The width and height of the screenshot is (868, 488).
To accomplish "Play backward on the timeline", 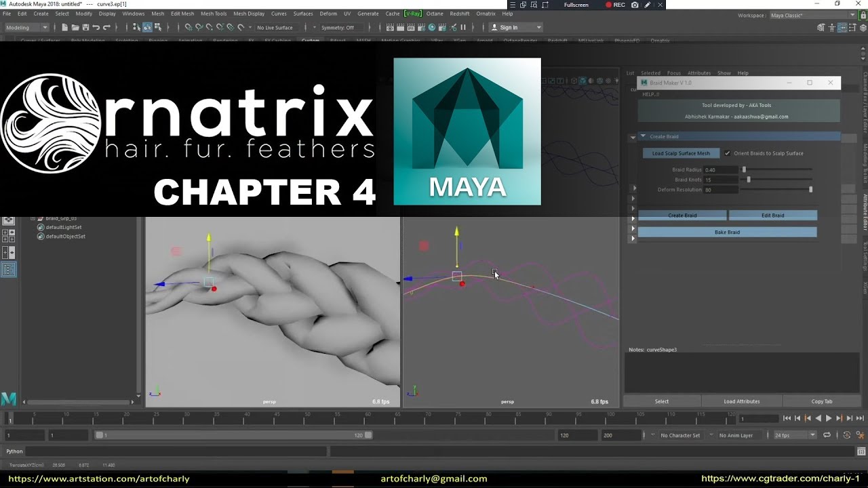I will pos(818,418).
